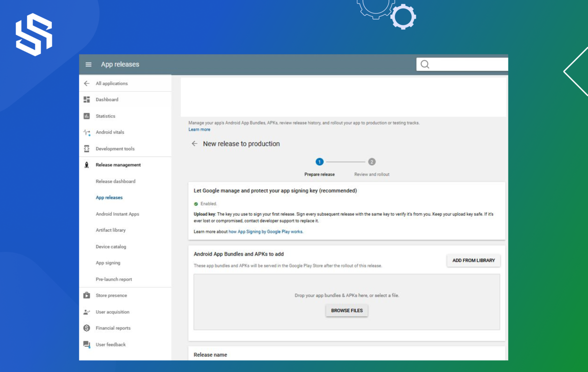This screenshot has height=372, width=588.
Task: Open how App Signing by Google Play works link
Action: tap(266, 232)
